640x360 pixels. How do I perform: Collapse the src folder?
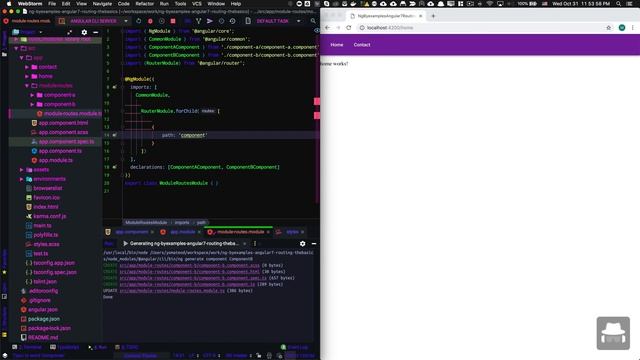click(16, 48)
